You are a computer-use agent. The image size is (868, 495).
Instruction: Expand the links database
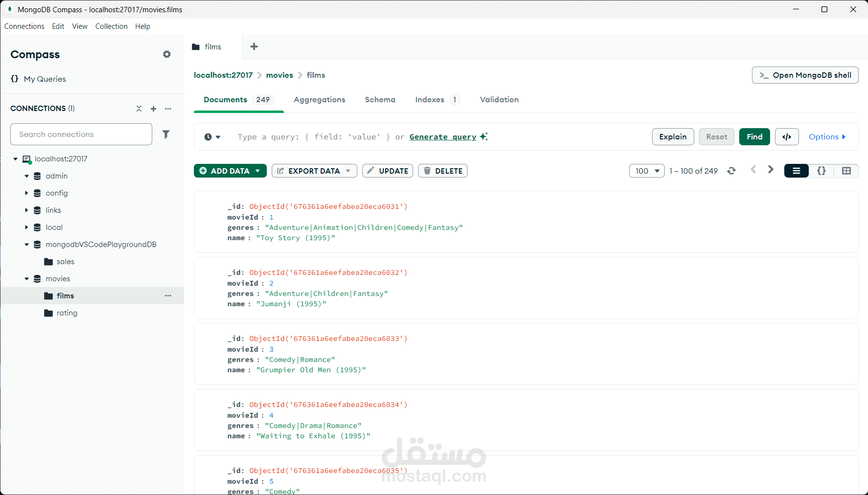pos(26,210)
